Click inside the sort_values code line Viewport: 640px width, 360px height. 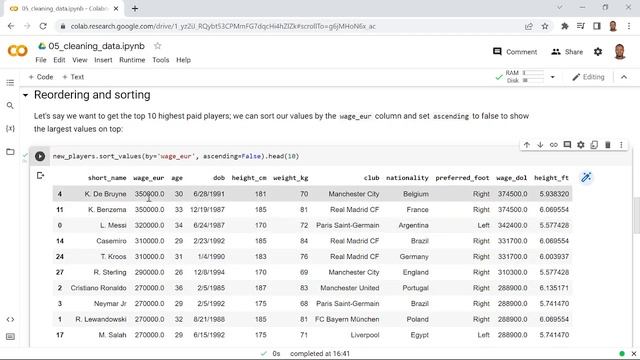pos(176,156)
